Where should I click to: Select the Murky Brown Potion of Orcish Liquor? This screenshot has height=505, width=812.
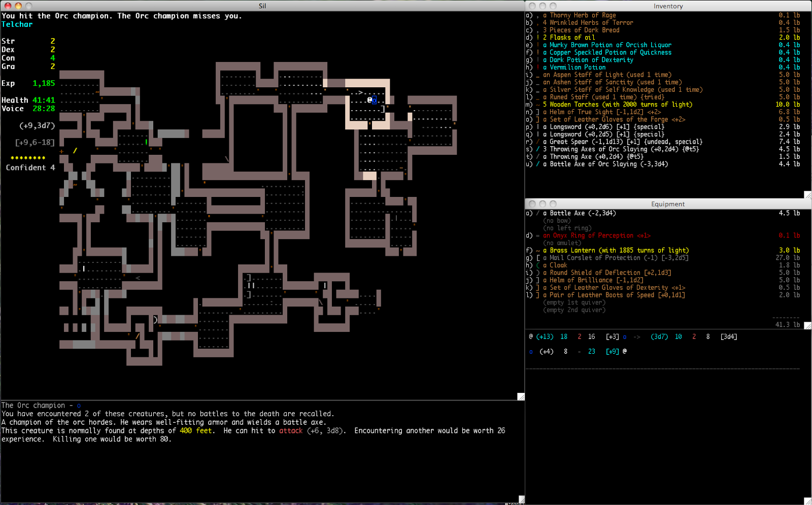(x=663, y=45)
